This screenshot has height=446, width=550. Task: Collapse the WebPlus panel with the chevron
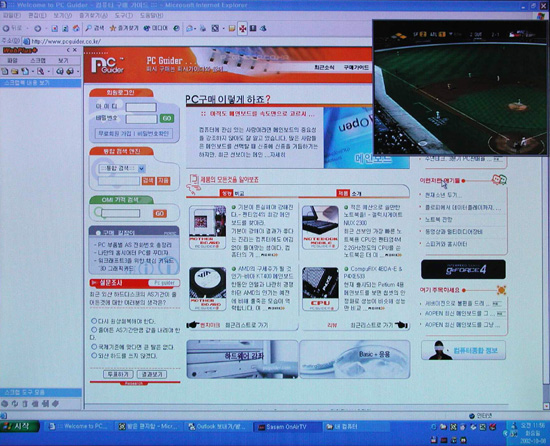coord(68,50)
